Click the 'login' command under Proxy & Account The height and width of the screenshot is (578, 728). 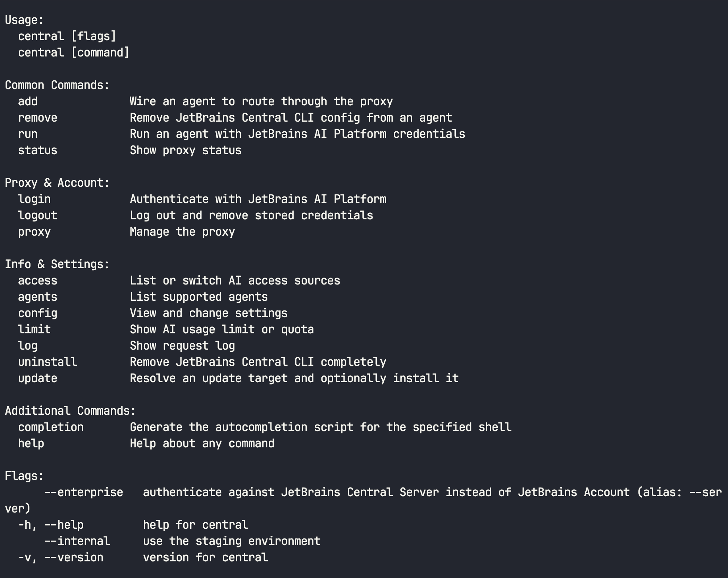coord(34,199)
